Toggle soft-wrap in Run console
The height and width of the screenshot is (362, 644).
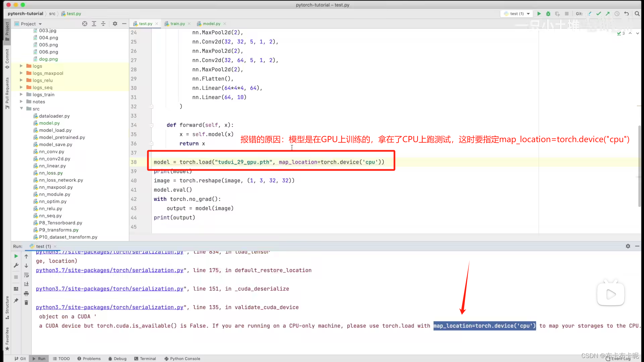point(26,275)
